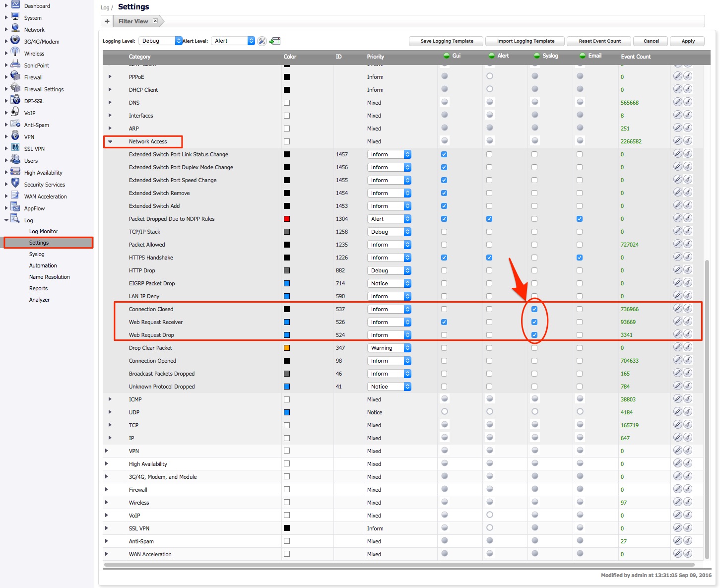
Task: Click the green-arrow list icon in the toolbar
Action: [275, 41]
